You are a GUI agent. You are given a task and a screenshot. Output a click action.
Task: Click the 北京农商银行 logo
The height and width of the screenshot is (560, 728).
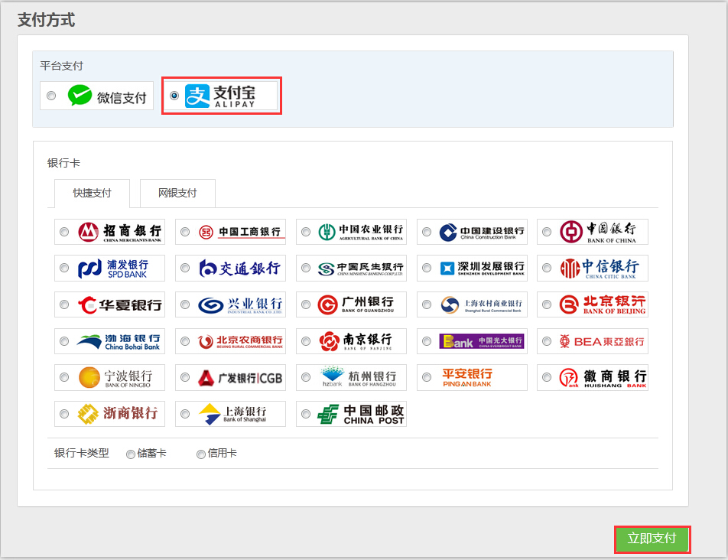[240, 341]
